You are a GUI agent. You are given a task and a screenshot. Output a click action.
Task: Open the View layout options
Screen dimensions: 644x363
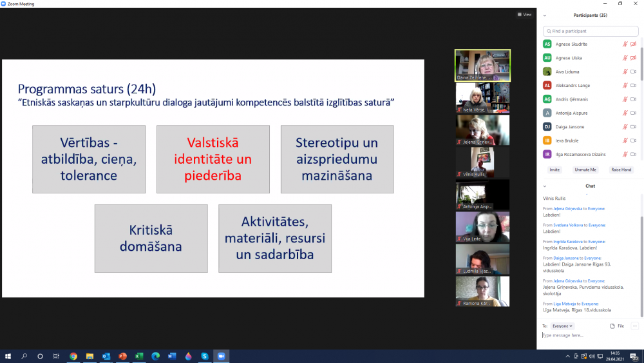(x=524, y=14)
